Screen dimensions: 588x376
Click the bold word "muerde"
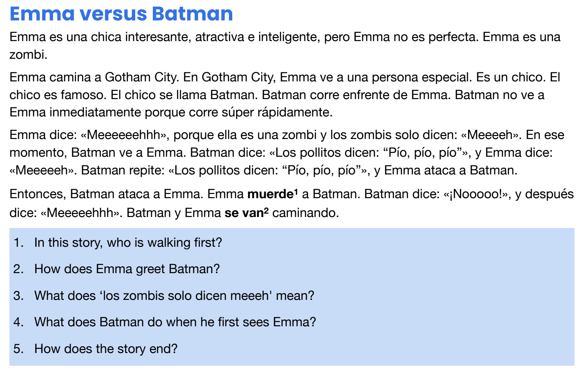[x=270, y=194]
